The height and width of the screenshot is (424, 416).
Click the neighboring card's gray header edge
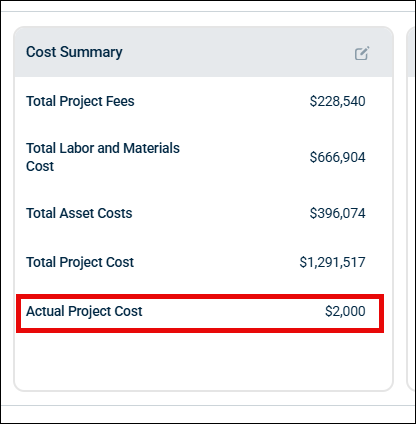pos(412,52)
